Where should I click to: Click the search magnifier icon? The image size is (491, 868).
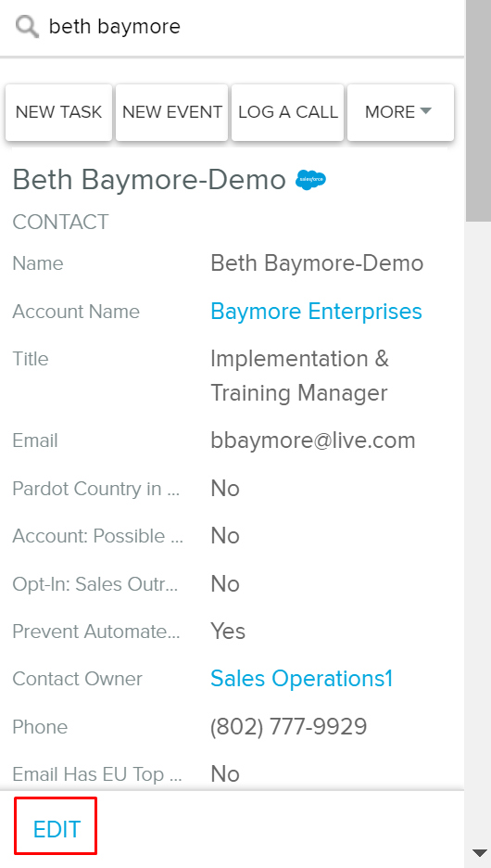[27, 27]
